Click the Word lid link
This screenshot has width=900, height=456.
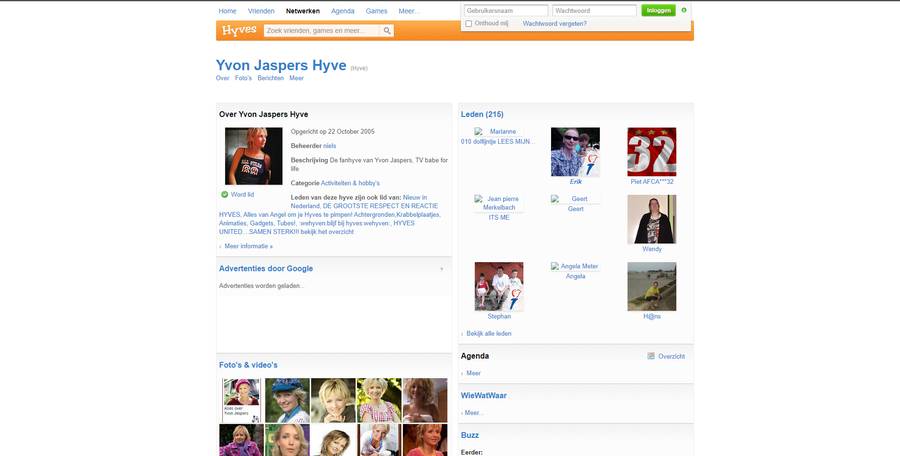(242, 195)
